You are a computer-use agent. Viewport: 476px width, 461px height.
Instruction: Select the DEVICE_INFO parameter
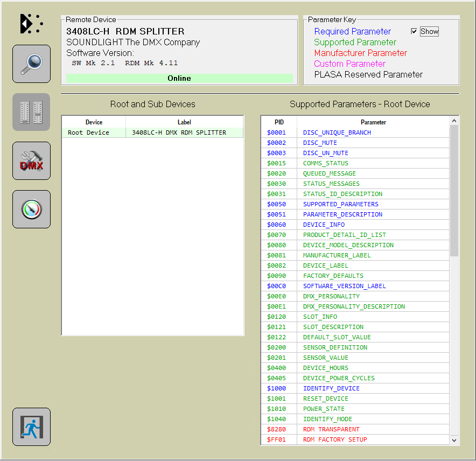point(324,225)
